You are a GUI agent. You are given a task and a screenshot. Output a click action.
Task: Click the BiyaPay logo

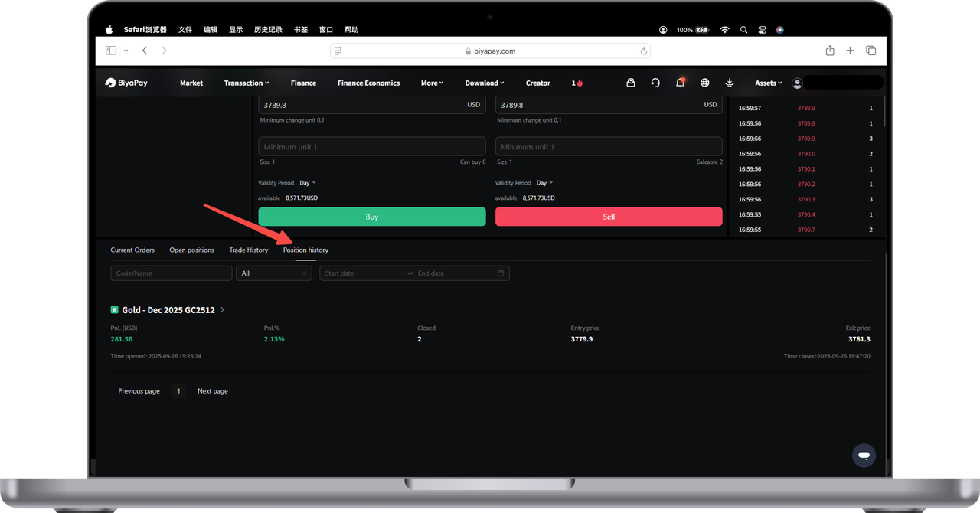(127, 83)
